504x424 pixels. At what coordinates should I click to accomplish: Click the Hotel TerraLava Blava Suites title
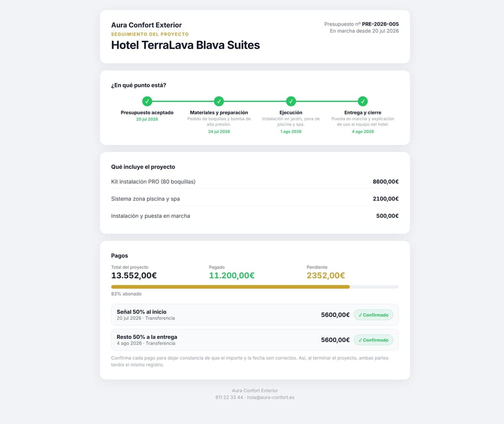click(x=185, y=45)
